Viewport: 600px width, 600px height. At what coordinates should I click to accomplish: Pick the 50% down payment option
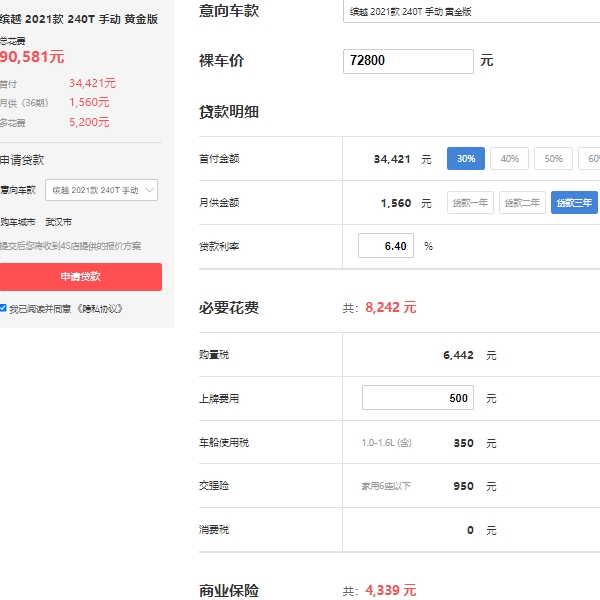click(553, 159)
